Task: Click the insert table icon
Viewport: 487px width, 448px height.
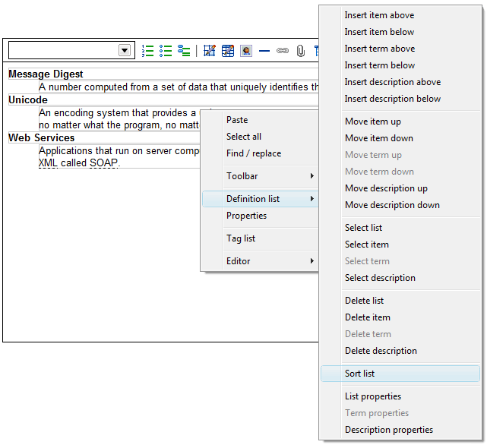Action: [x=210, y=51]
